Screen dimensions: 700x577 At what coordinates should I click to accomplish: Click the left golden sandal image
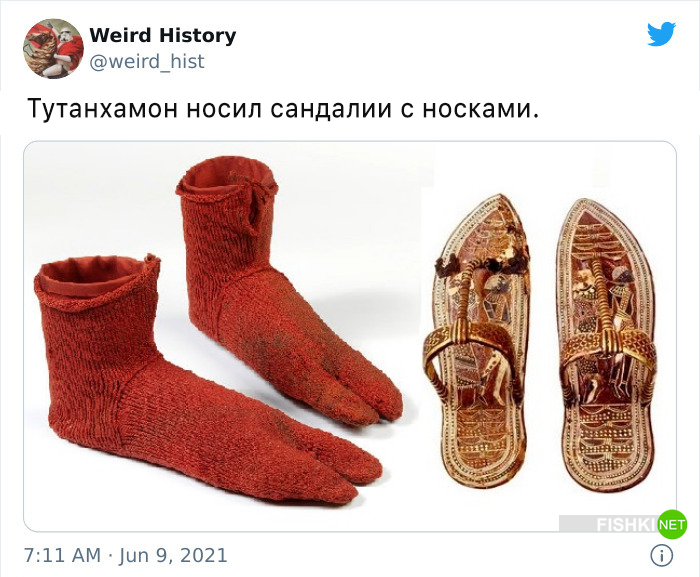pos(479,343)
